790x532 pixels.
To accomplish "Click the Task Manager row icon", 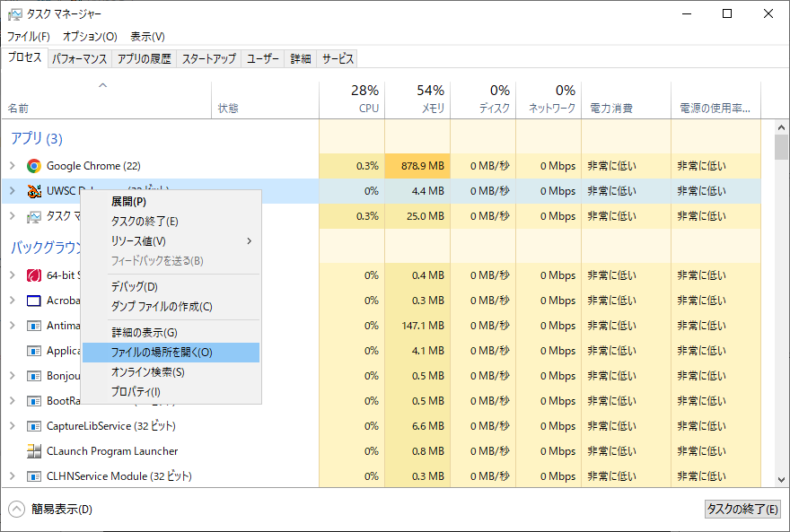I will pyautogui.click(x=34, y=216).
